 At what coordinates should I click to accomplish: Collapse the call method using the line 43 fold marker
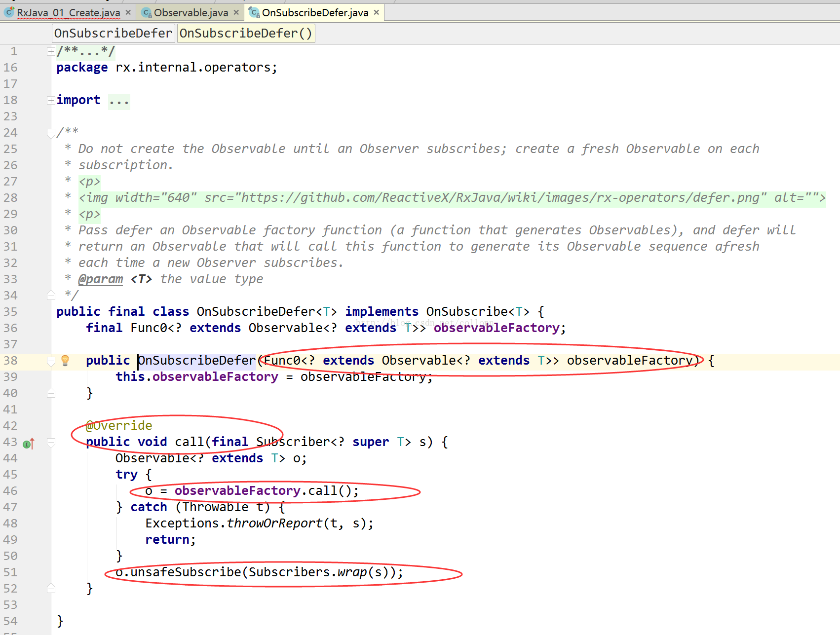51,442
